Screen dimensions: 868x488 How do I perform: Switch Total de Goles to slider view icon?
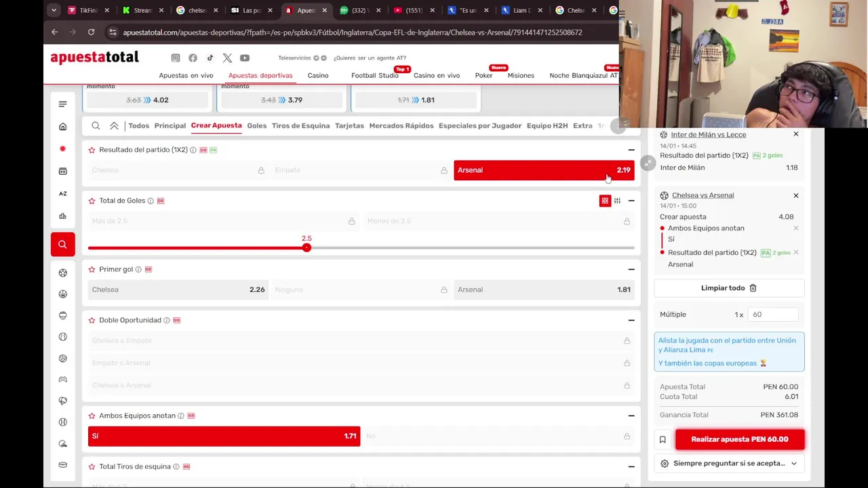617,201
